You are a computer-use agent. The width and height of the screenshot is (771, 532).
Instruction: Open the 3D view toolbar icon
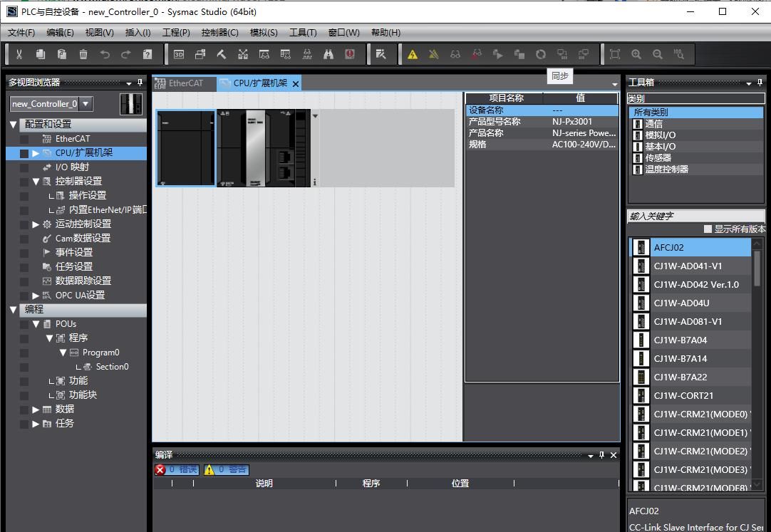[x=179, y=54]
